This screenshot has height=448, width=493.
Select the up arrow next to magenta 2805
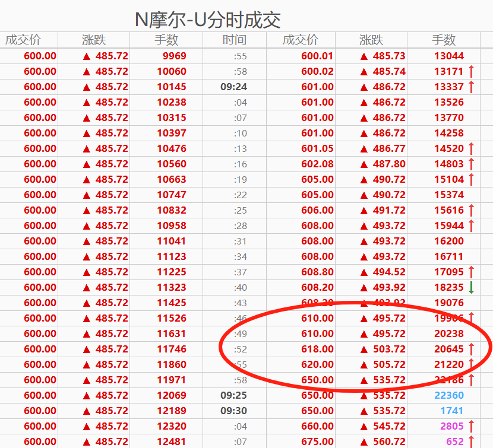point(471,426)
